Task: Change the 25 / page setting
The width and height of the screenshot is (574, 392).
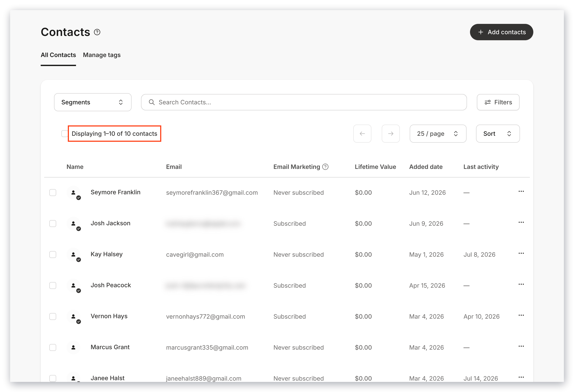Action: pos(438,134)
